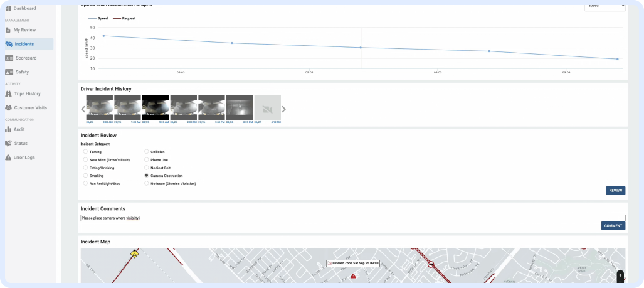Screen dimensions: 644x288
Task: Open Customer Visits page
Action: click(31, 108)
